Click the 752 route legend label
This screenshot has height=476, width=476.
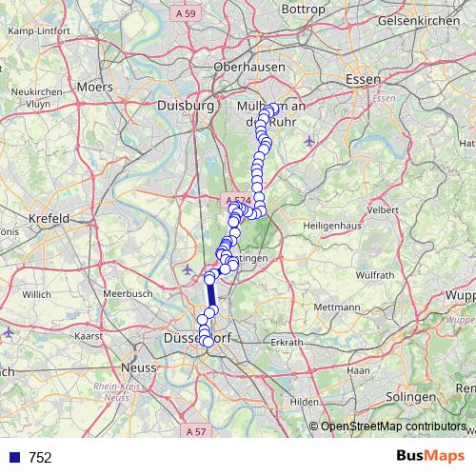(x=40, y=457)
